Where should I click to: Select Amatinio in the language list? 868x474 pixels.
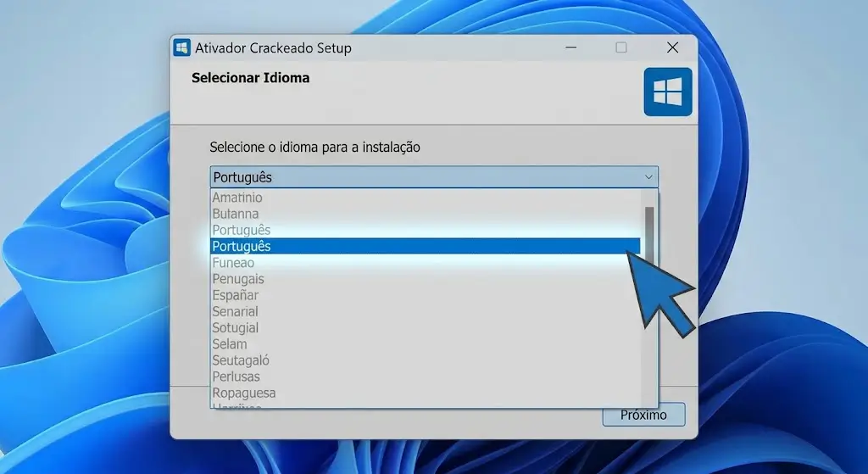(426, 197)
